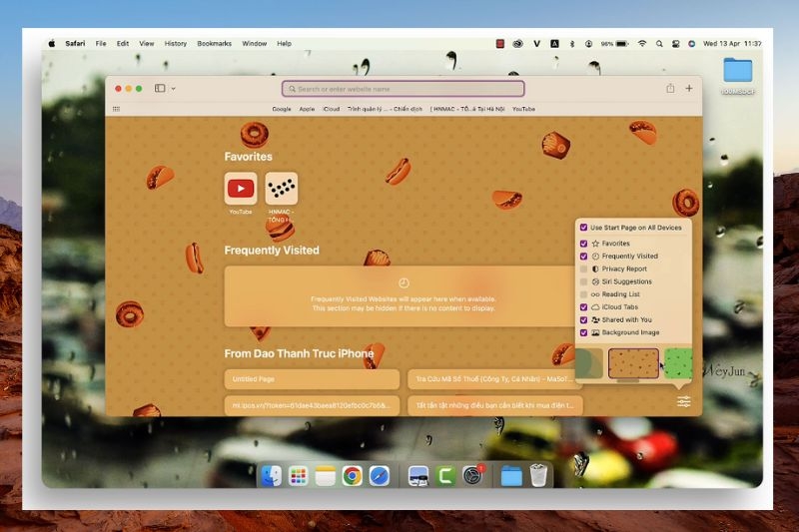799x532 pixels.
Task: Open the Trình quản lý bookmark
Action: tap(385, 109)
